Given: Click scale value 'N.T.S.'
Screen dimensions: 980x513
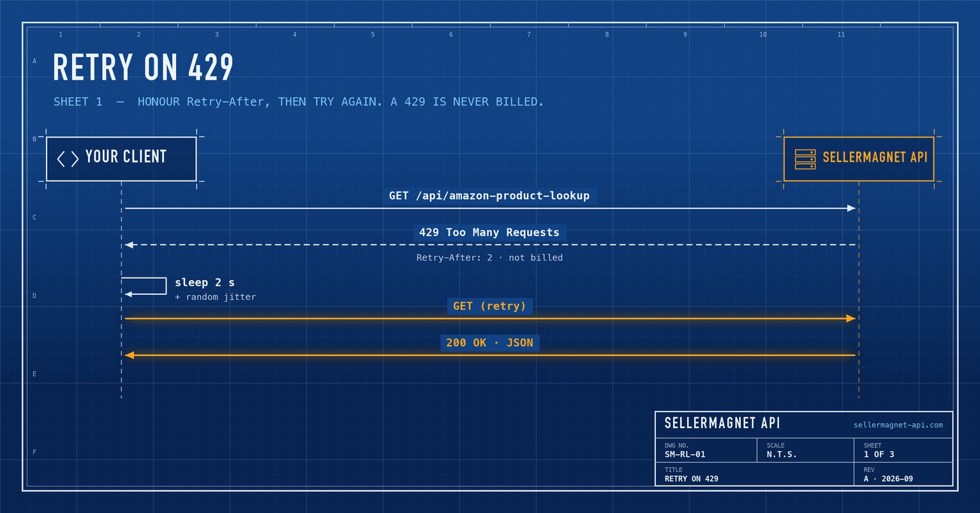Looking at the screenshot, I should tap(782, 454).
